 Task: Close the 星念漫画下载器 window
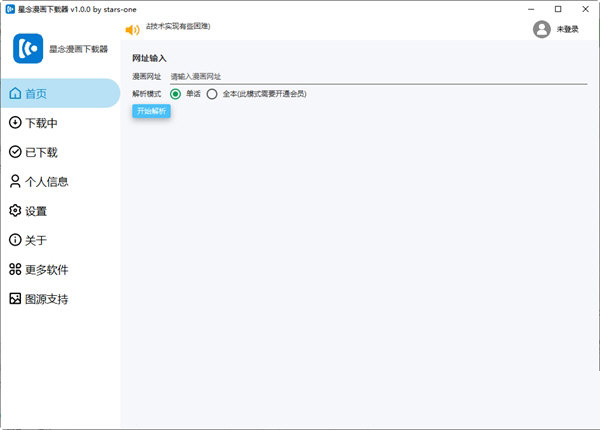point(585,8)
